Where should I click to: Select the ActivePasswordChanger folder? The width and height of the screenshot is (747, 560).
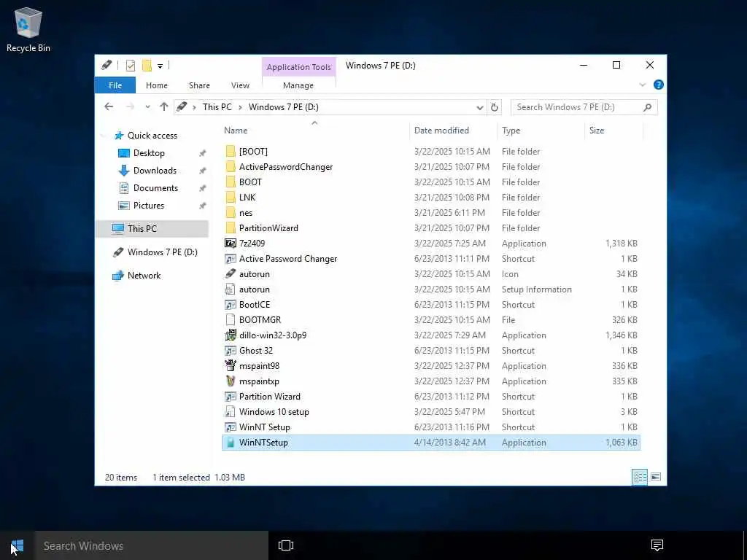[286, 167]
